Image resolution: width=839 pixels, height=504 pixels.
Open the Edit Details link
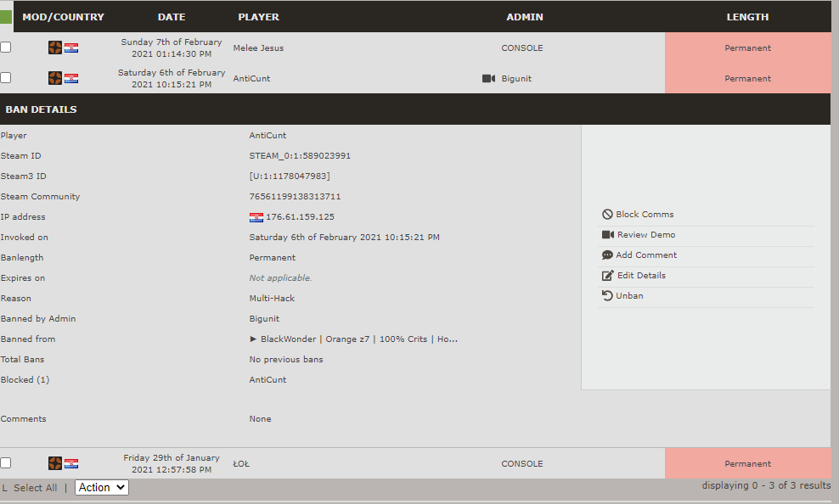coord(641,275)
